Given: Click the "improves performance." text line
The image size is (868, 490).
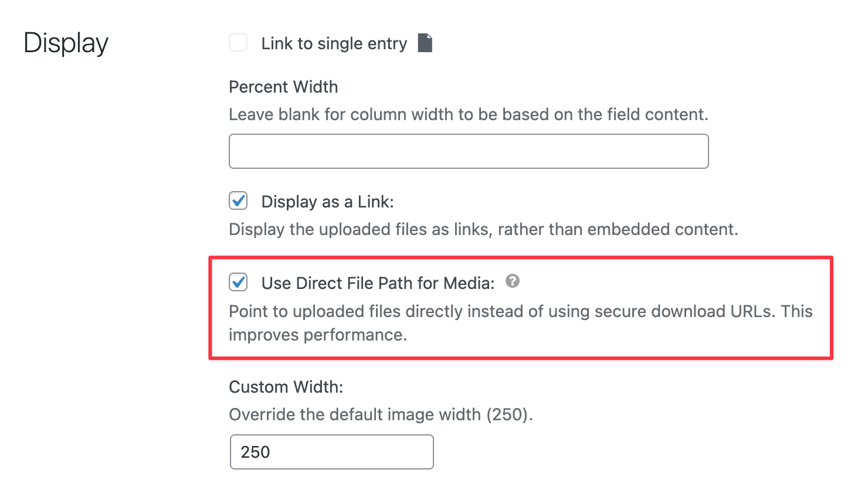Looking at the screenshot, I should [x=317, y=335].
